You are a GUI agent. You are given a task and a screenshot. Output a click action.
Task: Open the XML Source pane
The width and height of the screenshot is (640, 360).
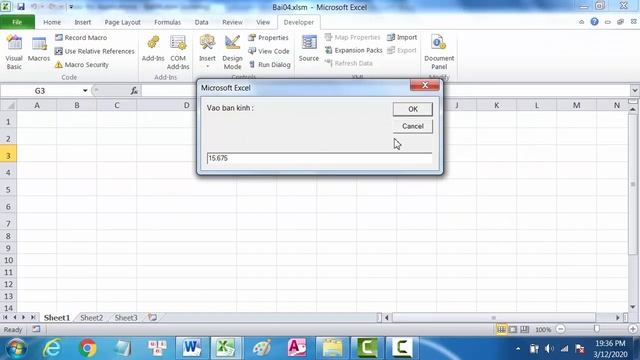tap(309, 48)
